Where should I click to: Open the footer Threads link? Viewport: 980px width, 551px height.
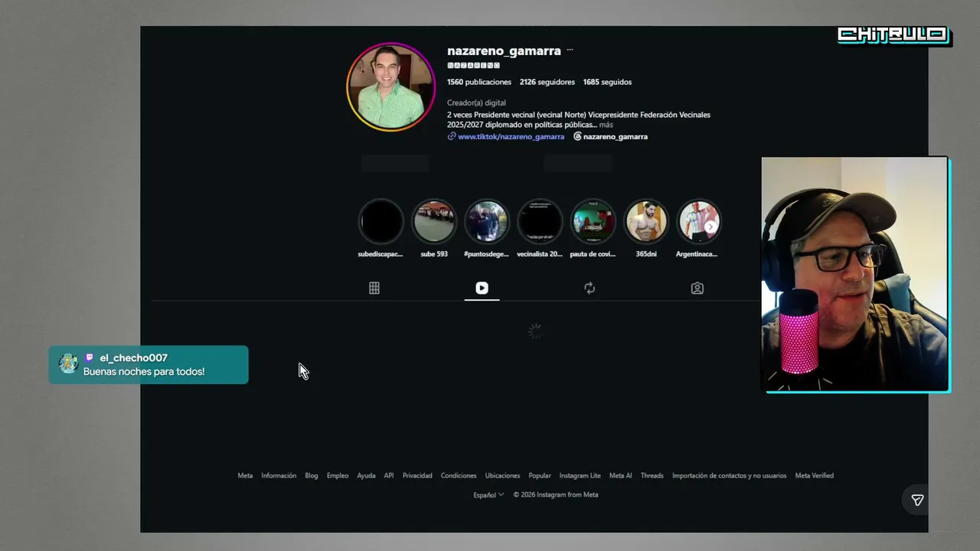point(652,475)
